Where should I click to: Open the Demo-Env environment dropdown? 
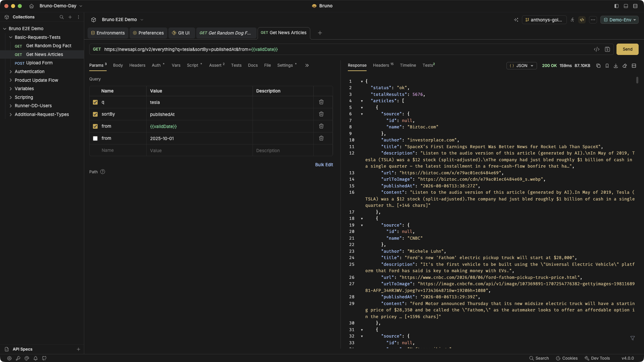pos(620,20)
